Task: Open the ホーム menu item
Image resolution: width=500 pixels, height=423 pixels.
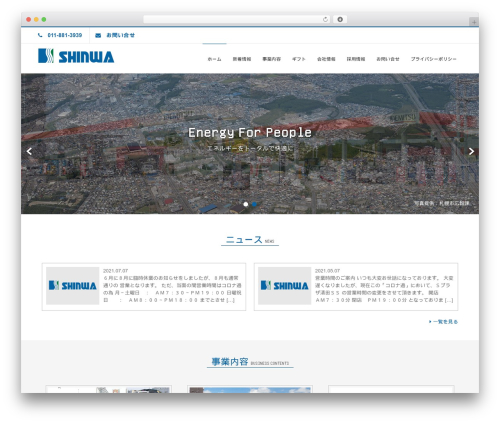Action: [x=214, y=59]
